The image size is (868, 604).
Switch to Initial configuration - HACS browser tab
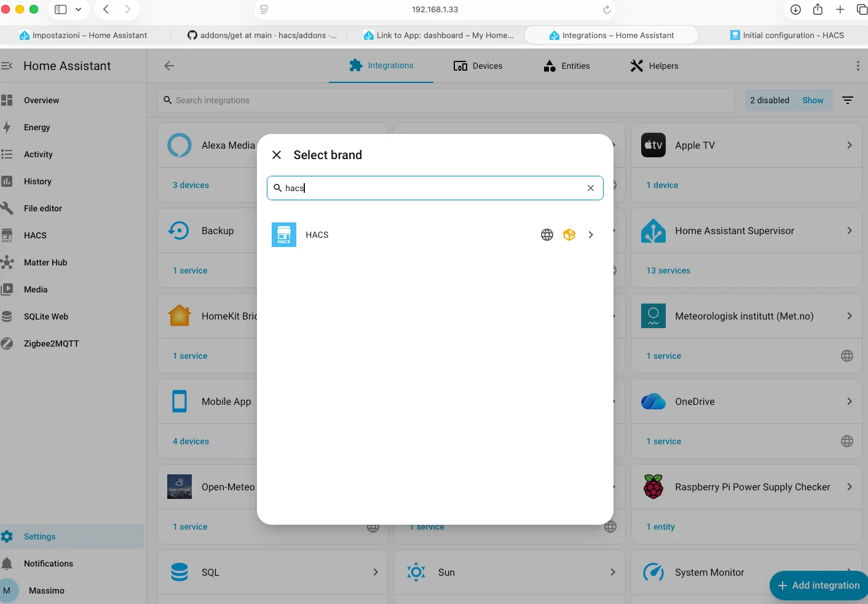[787, 35]
